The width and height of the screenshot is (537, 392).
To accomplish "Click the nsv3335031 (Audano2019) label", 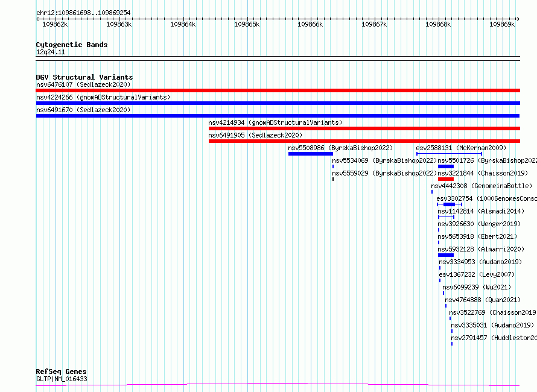I will click(x=492, y=325).
